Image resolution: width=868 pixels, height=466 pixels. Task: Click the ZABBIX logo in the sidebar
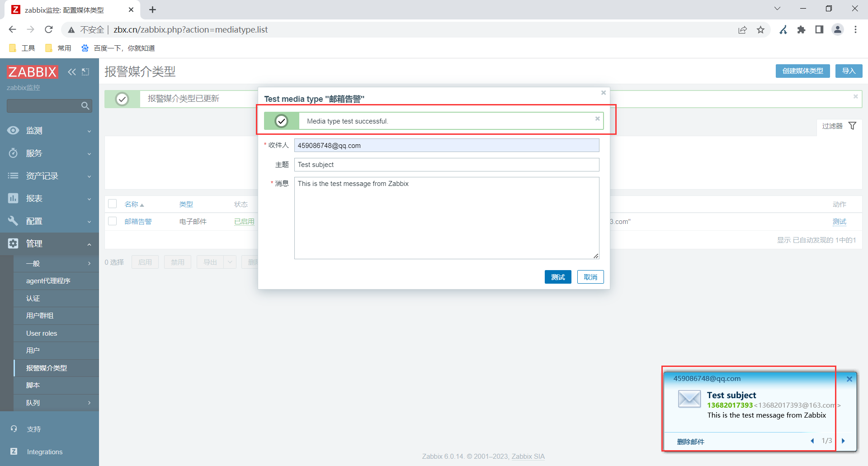point(33,71)
